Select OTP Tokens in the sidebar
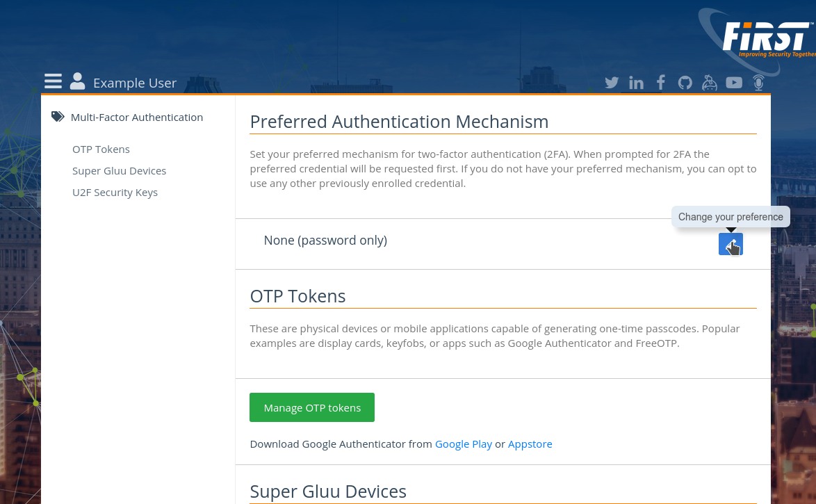816x504 pixels. [x=101, y=149]
